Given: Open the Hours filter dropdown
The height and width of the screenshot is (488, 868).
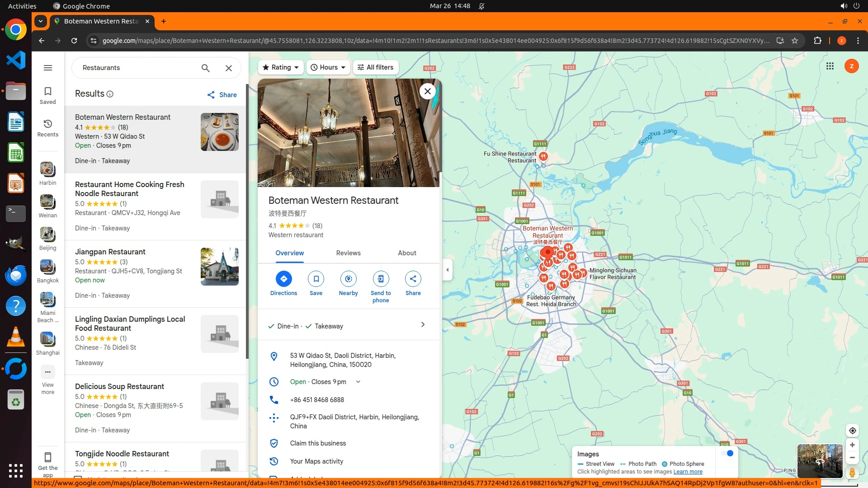Looking at the screenshot, I should pyautogui.click(x=328, y=67).
